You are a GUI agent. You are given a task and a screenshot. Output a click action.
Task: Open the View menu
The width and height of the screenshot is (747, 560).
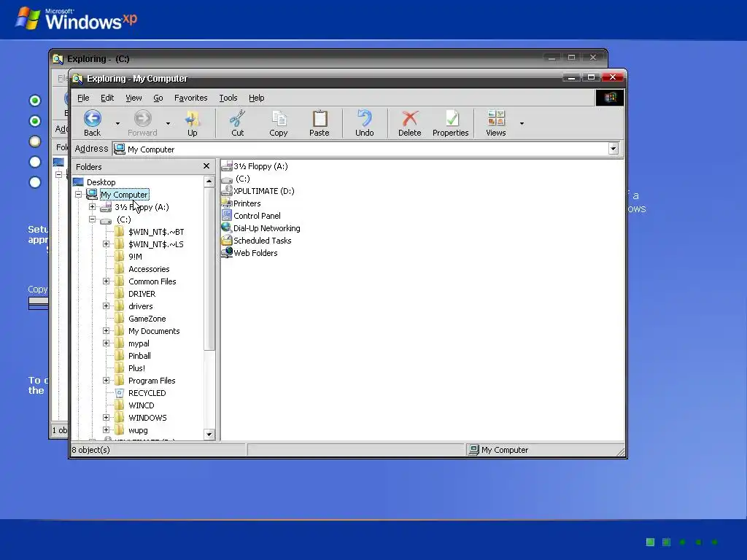point(134,98)
